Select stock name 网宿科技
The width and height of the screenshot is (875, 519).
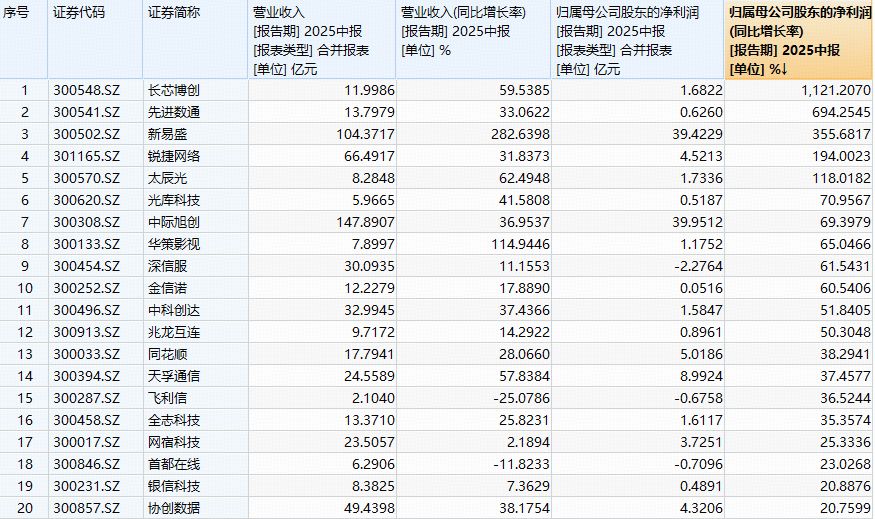(174, 443)
